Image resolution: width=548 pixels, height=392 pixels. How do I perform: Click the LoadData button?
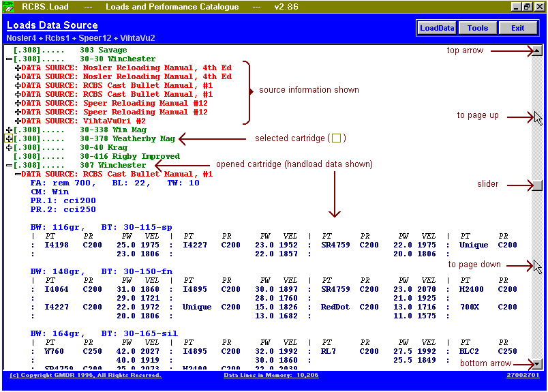437,28
